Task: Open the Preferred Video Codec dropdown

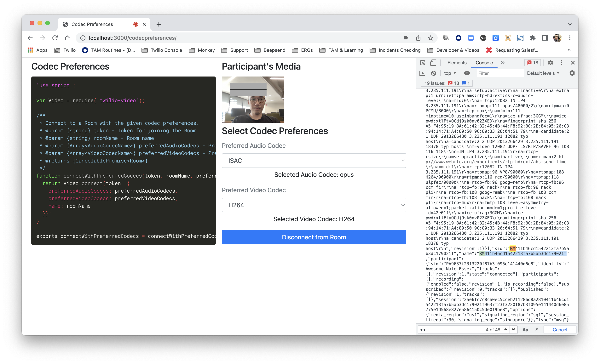Action: [x=314, y=205]
